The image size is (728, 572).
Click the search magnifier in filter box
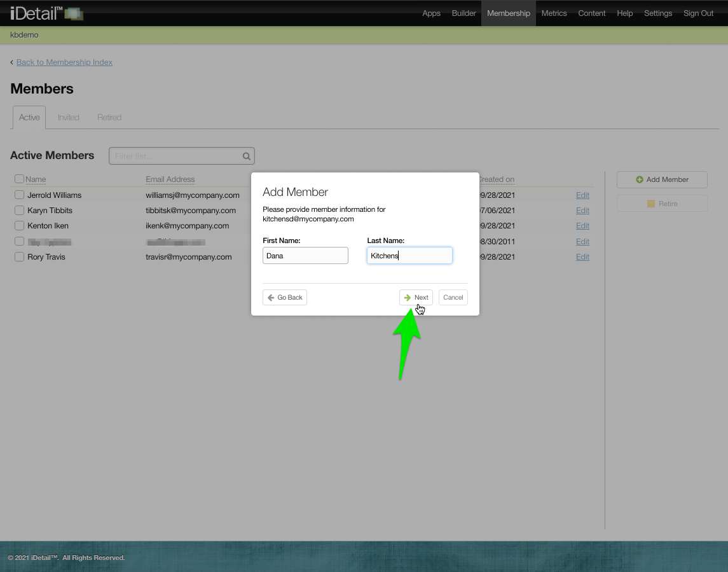coord(246,156)
